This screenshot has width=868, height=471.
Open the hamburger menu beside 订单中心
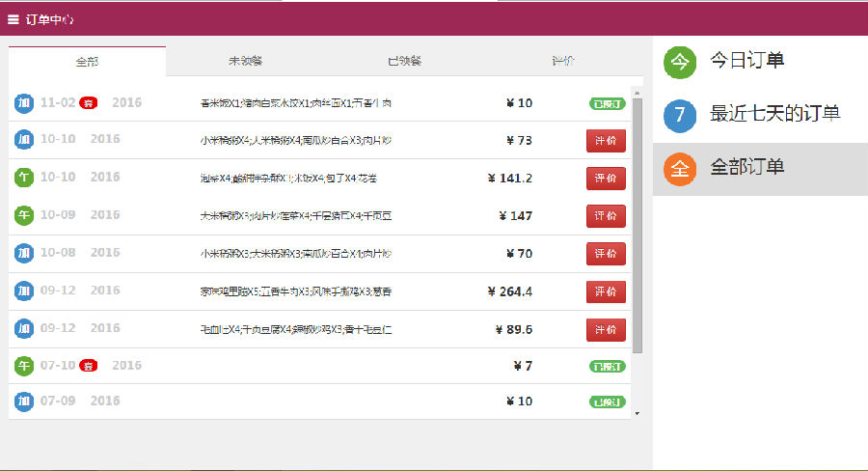[x=14, y=19]
